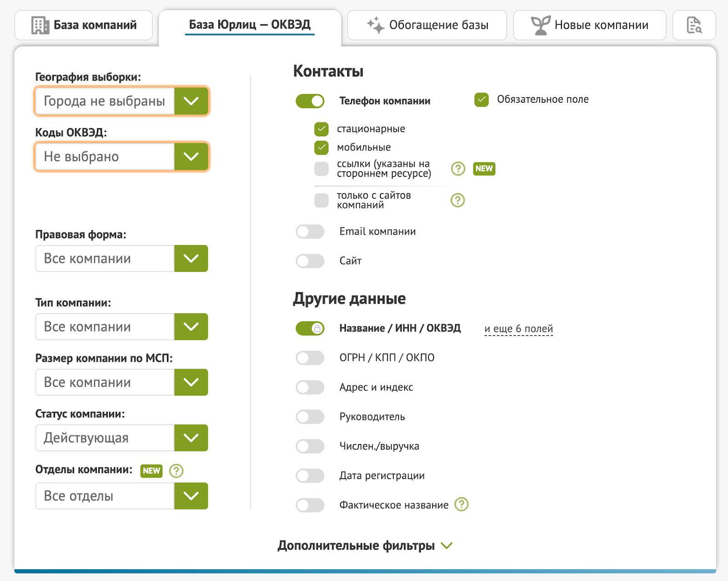Open the География выборки cities dropdown
728x581 pixels.
(x=121, y=101)
